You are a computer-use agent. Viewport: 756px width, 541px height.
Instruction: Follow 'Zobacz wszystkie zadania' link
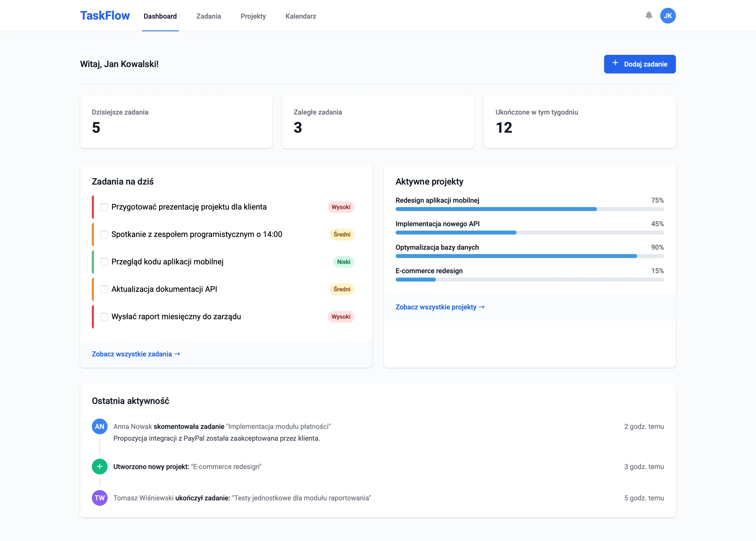[x=136, y=354]
